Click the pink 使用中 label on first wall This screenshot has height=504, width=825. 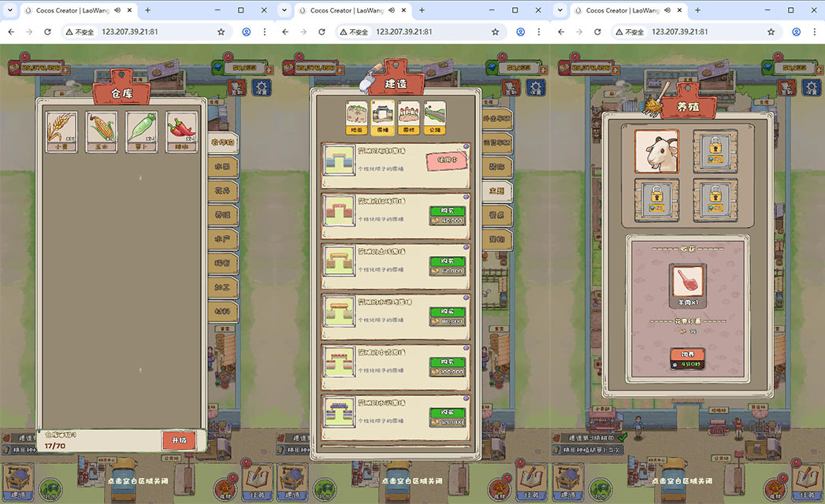tap(447, 161)
